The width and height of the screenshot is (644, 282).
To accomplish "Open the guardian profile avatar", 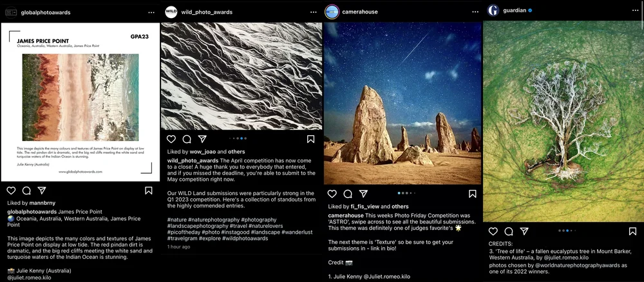I will pos(493,10).
